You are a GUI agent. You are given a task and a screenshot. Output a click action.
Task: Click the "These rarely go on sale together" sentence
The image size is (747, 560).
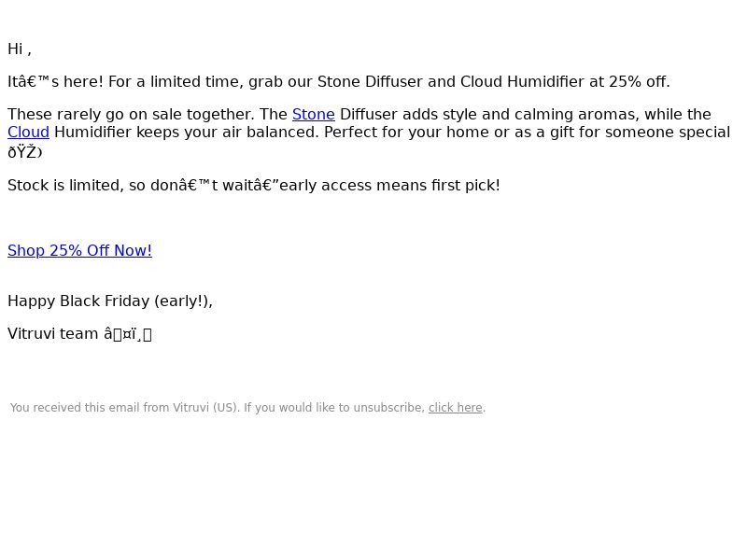click(131, 115)
